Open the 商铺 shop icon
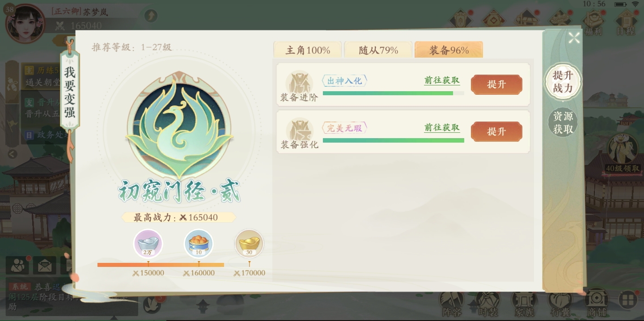The height and width of the screenshot is (321, 644). [x=596, y=304]
